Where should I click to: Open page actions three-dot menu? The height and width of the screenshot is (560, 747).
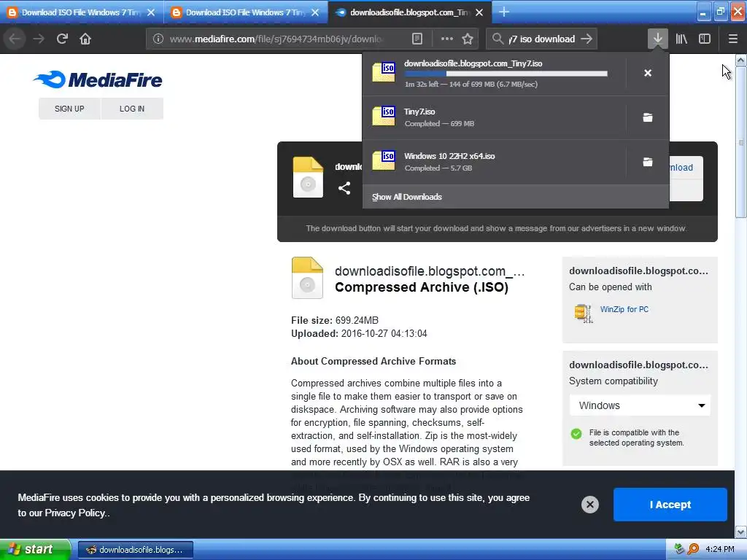[447, 39]
